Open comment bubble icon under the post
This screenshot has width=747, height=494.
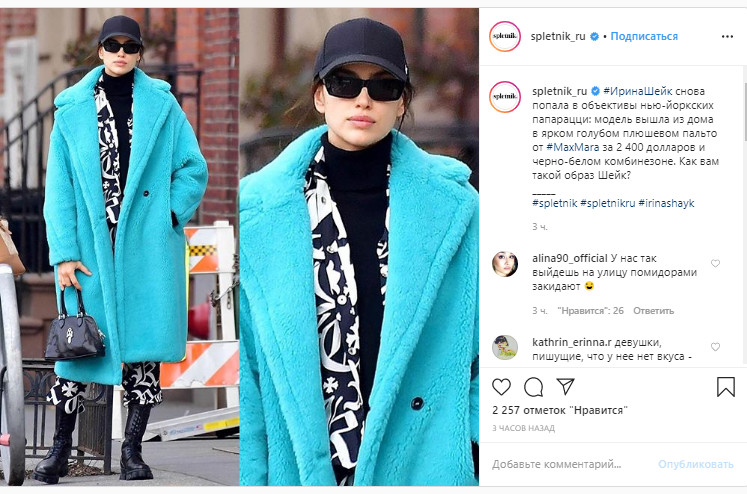pyautogui.click(x=533, y=387)
